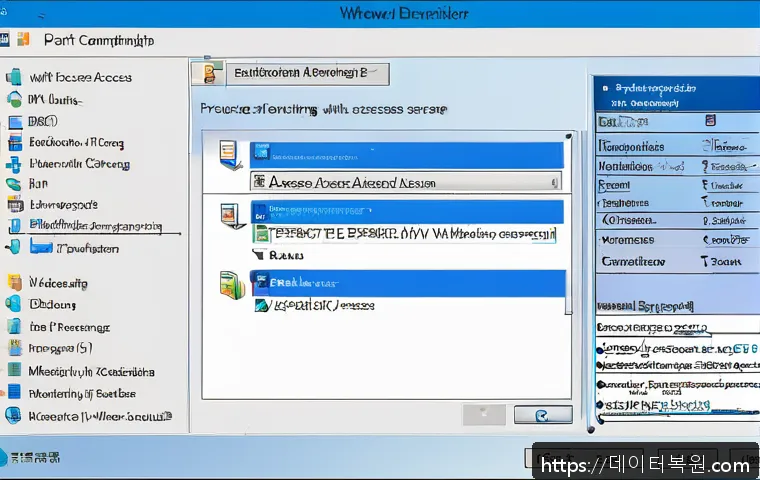Select the underlined 'Pliedfidke' sidebar entry

click(x=95, y=225)
